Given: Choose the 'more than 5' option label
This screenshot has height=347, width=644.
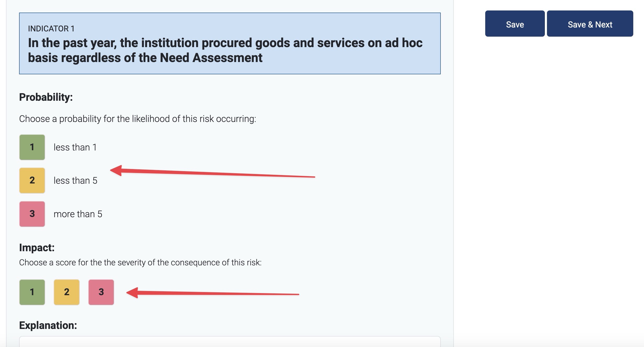Looking at the screenshot, I should [x=78, y=214].
